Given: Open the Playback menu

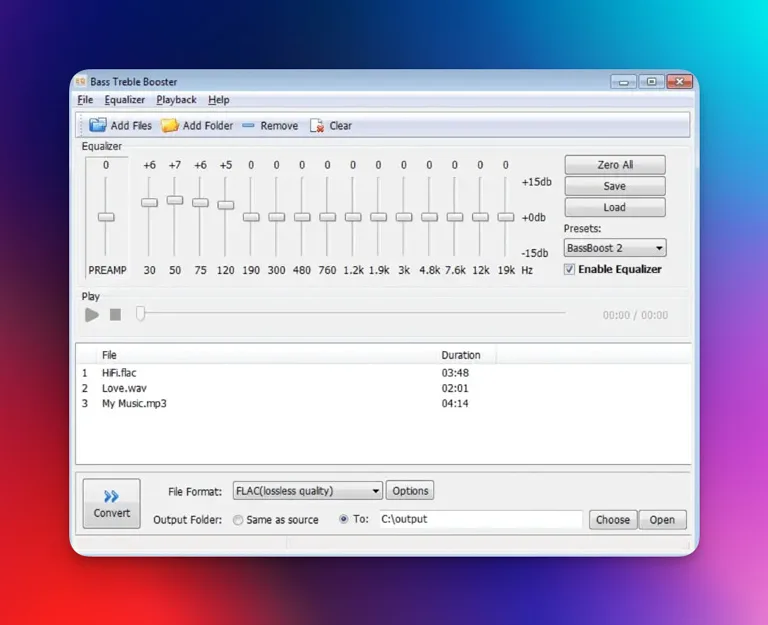Looking at the screenshot, I should [x=176, y=100].
